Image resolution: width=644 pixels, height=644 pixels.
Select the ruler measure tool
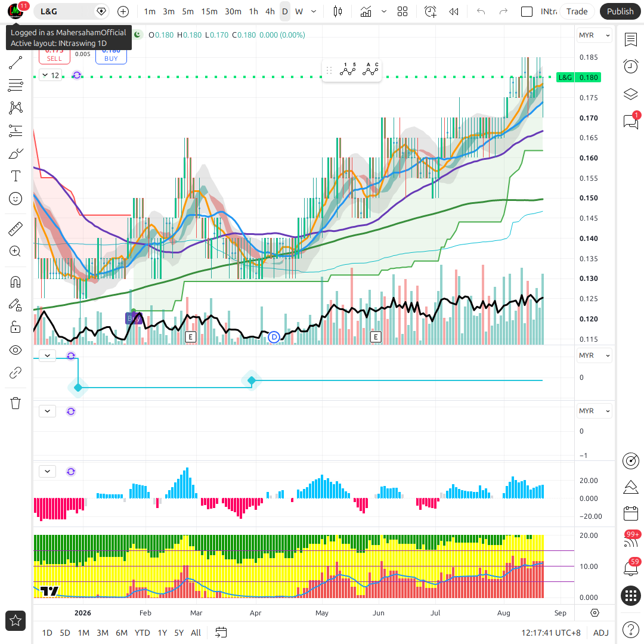[x=16, y=229]
